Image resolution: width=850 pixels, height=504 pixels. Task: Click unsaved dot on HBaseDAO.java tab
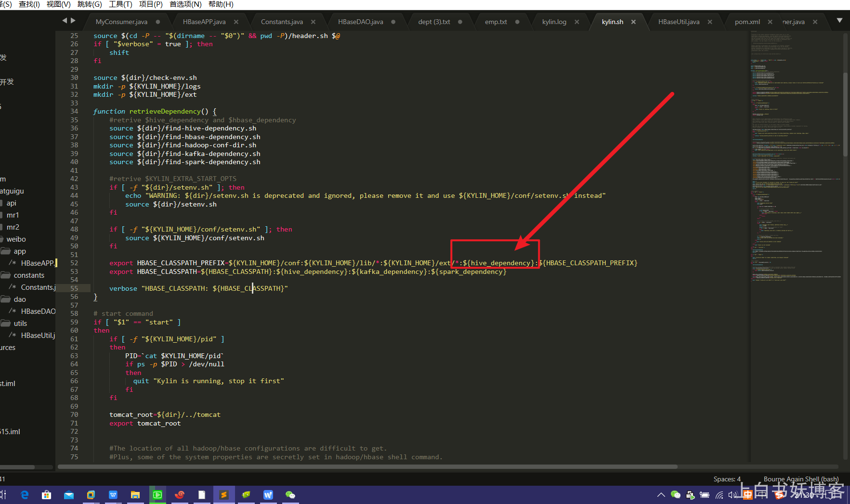(393, 22)
